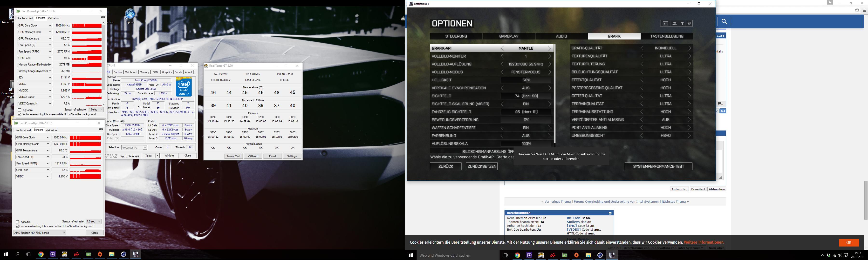This screenshot has width=868, height=260.
Task: Click the camera screenshot icon in upper GPU-Z window
Action: (x=103, y=18)
